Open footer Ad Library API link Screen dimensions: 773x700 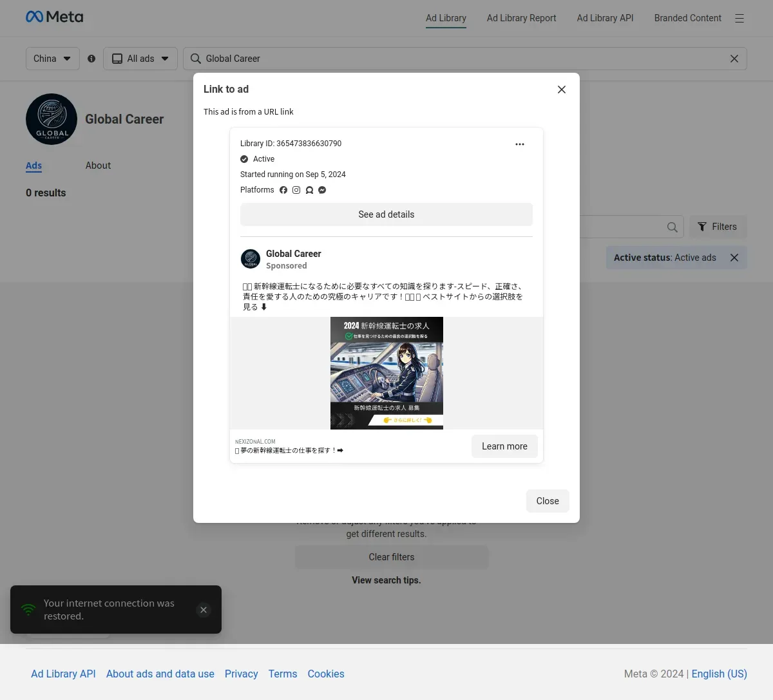[63, 674]
